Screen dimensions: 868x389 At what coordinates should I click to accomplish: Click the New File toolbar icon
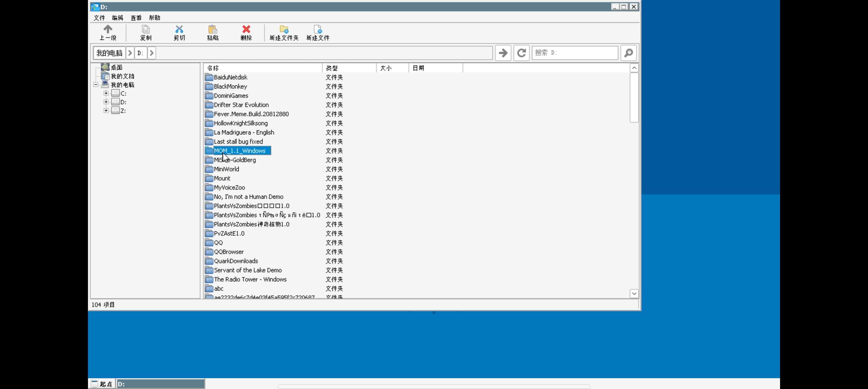(x=318, y=30)
